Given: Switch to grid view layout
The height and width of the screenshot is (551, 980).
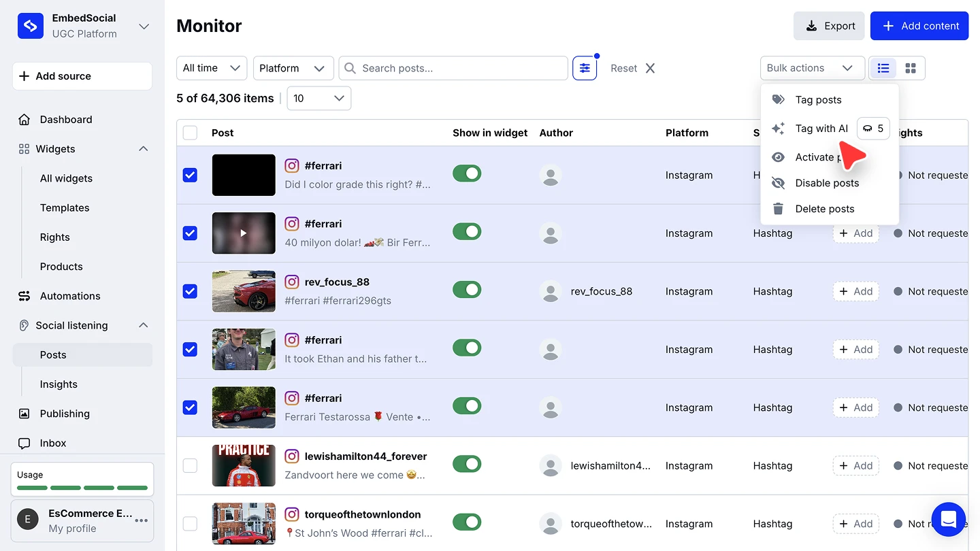Looking at the screenshot, I should click(x=911, y=68).
